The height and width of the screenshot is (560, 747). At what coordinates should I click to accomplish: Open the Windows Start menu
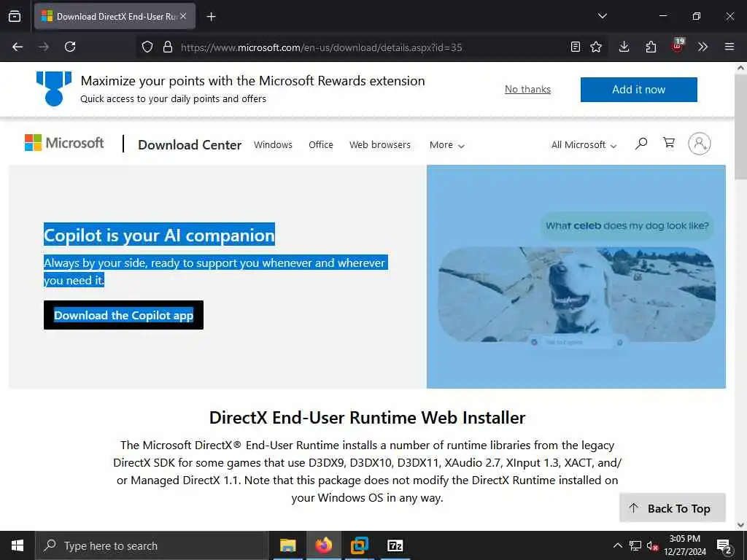18,545
